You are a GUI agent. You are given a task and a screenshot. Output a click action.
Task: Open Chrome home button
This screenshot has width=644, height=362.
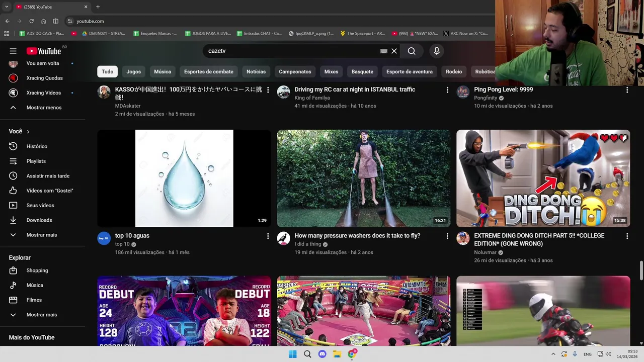click(x=44, y=21)
